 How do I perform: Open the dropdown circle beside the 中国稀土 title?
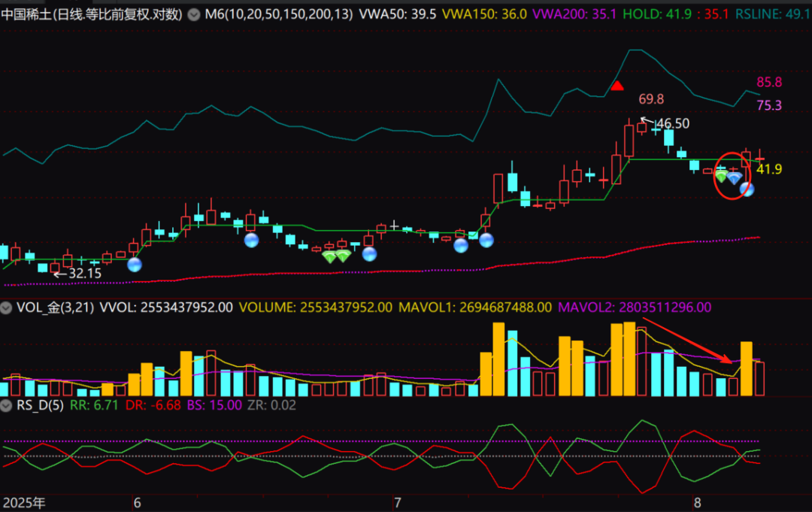[194, 14]
